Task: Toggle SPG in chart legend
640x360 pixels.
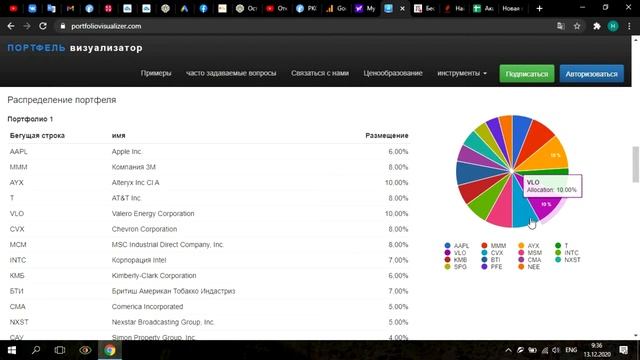Action: tap(456, 267)
